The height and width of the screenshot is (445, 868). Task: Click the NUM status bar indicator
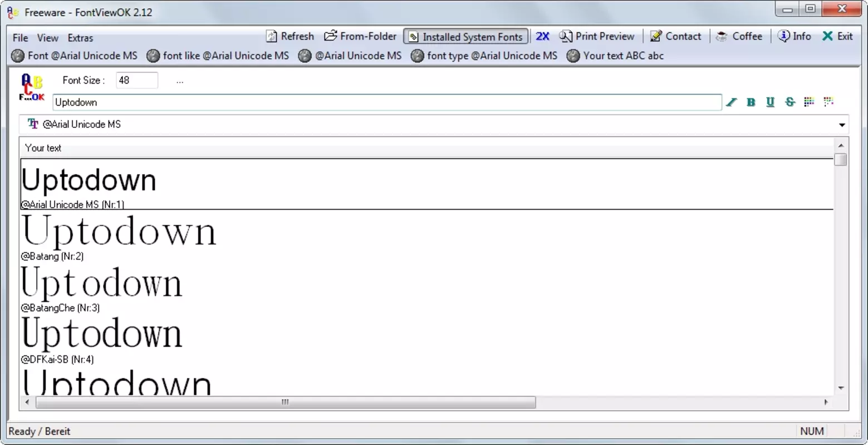coord(812,431)
